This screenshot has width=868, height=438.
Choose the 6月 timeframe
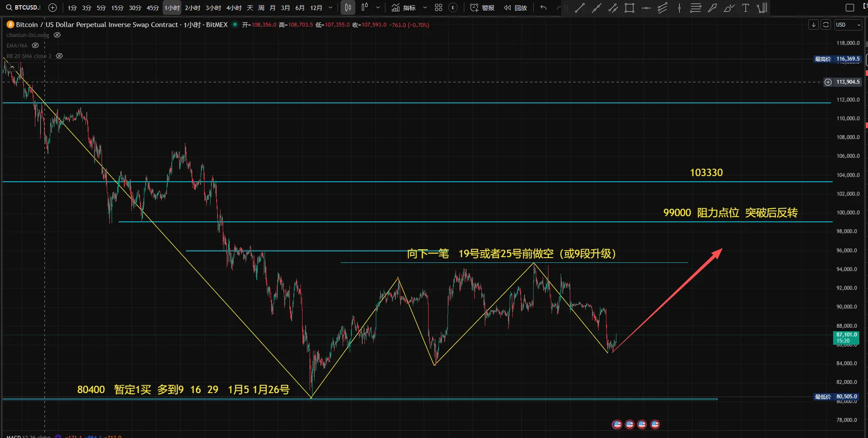[300, 8]
